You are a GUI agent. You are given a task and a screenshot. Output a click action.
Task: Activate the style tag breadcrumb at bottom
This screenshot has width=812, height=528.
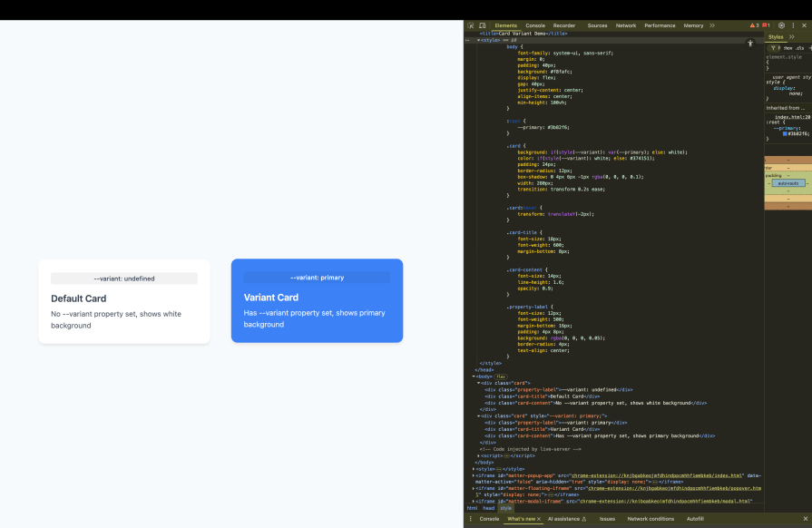click(x=504, y=509)
